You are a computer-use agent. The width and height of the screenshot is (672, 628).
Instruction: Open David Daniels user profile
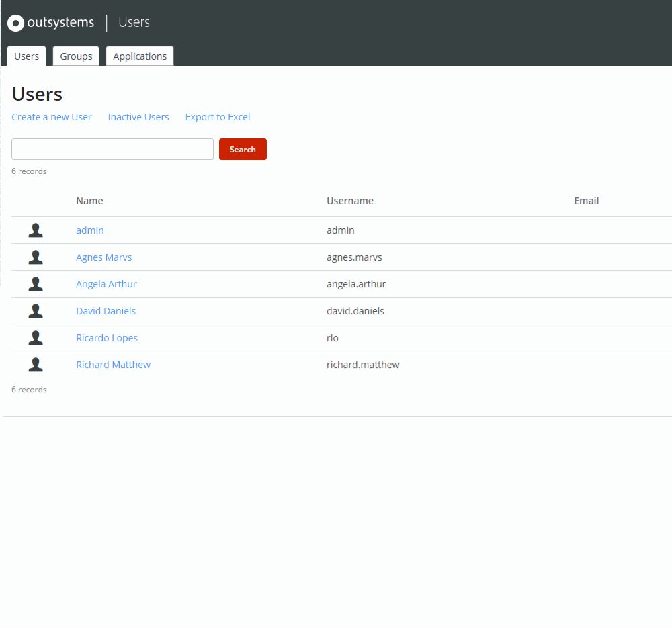(106, 310)
